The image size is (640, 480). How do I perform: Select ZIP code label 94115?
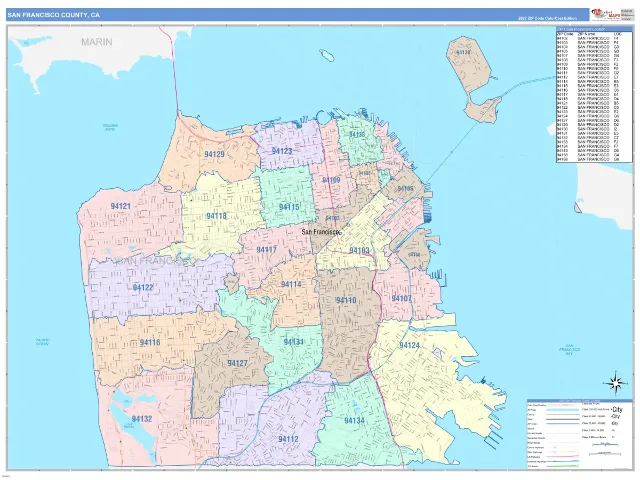[x=289, y=207]
